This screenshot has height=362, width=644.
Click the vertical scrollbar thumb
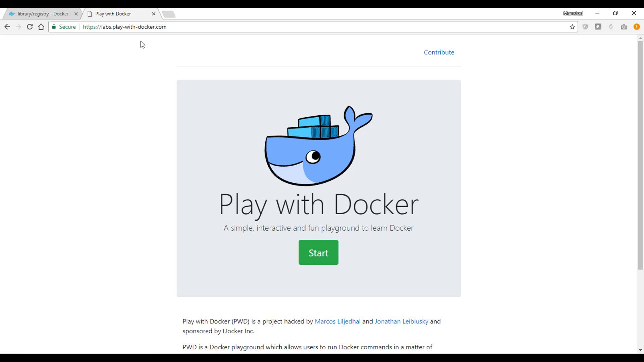[x=640, y=154]
